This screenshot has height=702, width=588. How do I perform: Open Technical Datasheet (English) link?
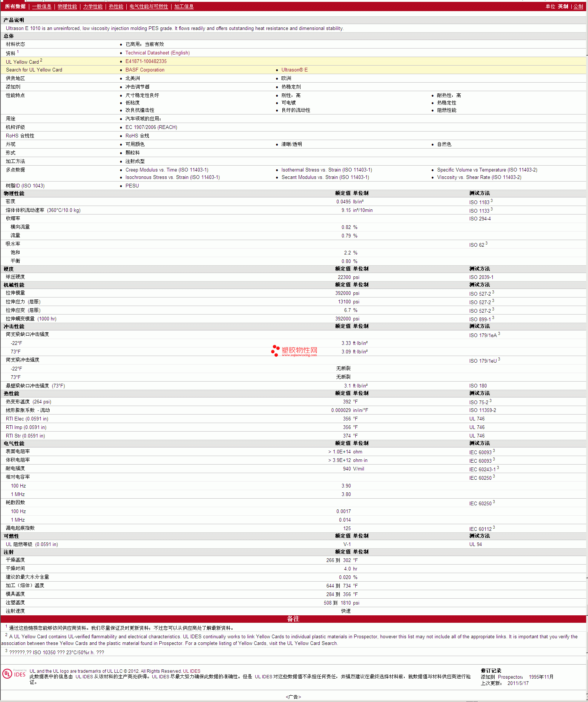157,53
